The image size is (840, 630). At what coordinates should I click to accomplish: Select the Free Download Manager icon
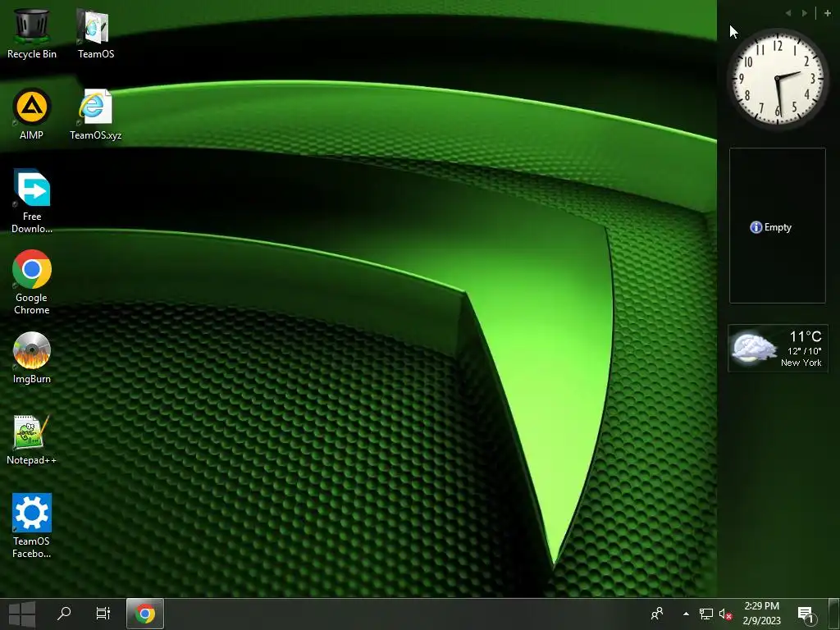(32, 202)
